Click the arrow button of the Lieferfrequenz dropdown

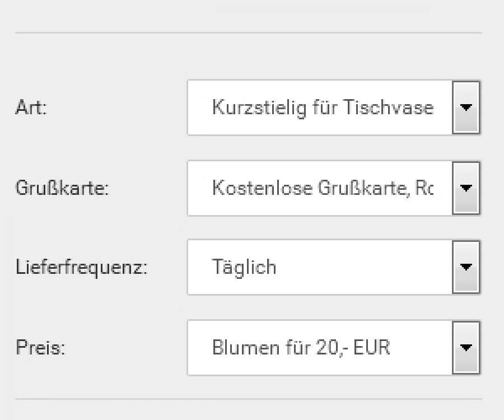point(466,268)
